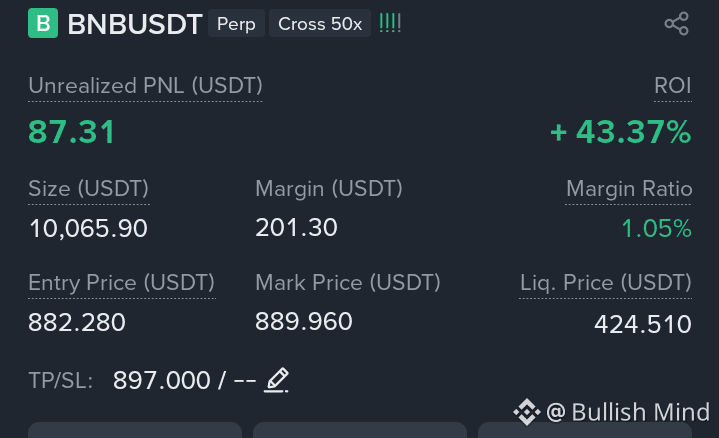Click the Unrealized PNL (USDT) label
The height and width of the screenshot is (438, 719).
[145, 86]
